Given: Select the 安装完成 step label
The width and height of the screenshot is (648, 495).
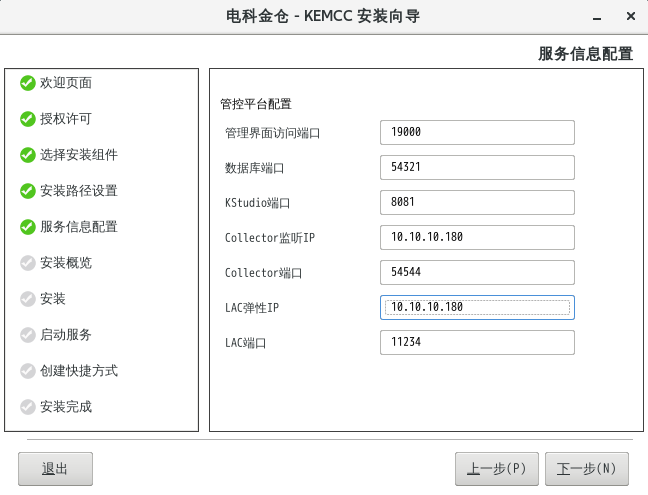Looking at the screenshot, I should (x=66, y=407).
